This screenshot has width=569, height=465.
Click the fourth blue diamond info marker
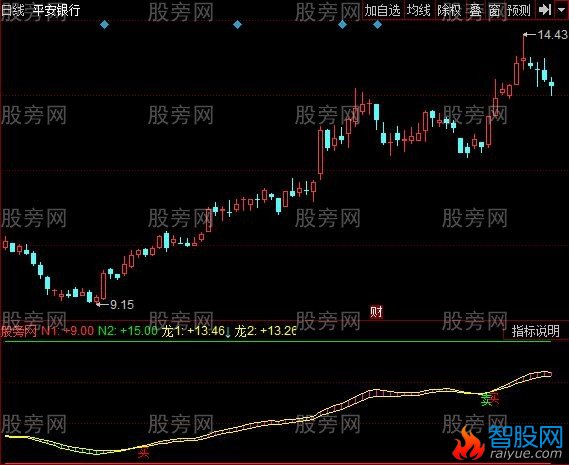tap(377, 25)
